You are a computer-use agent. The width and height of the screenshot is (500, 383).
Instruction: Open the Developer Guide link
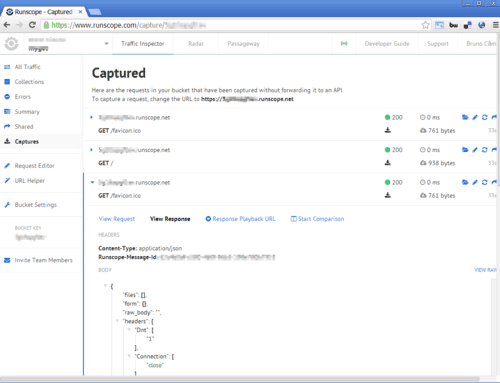point(387,44)
